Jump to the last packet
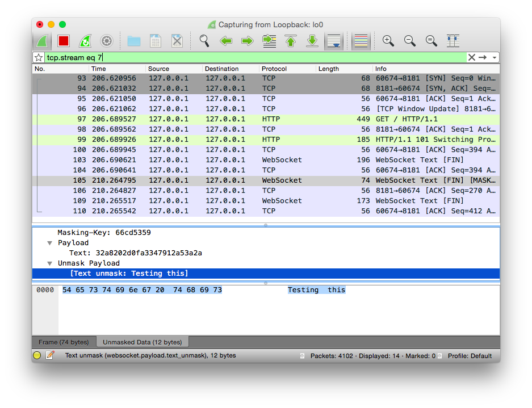The image size is (532, 408). pos(312,41)
